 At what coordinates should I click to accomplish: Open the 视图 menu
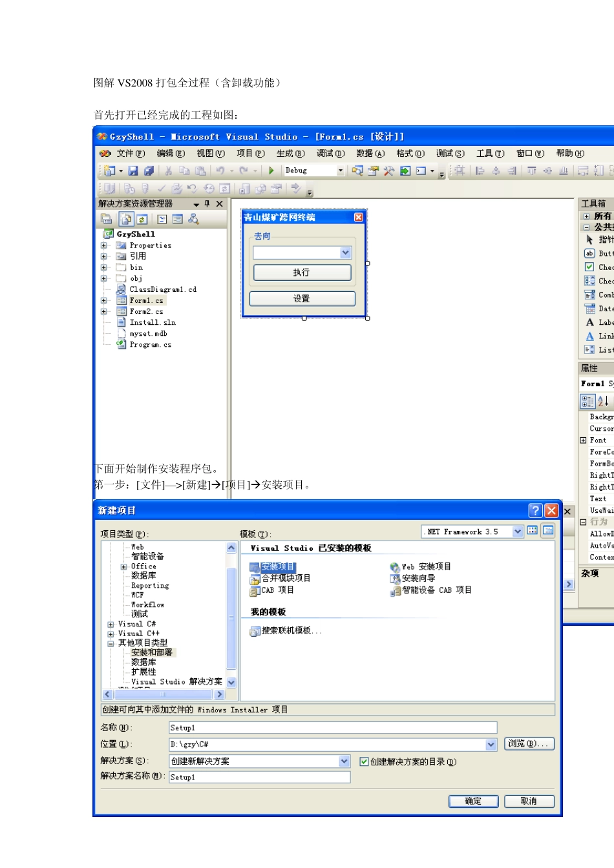pos(211,154)
